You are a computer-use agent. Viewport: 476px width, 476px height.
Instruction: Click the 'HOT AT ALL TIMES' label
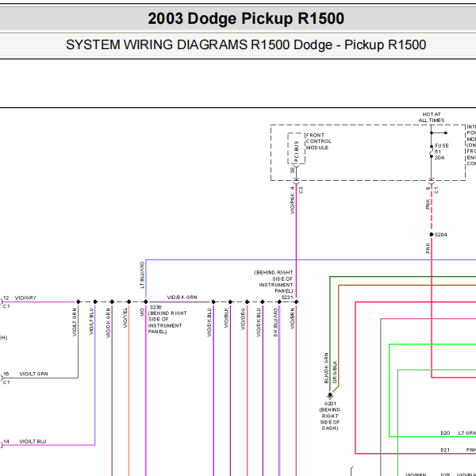(432, 117)
